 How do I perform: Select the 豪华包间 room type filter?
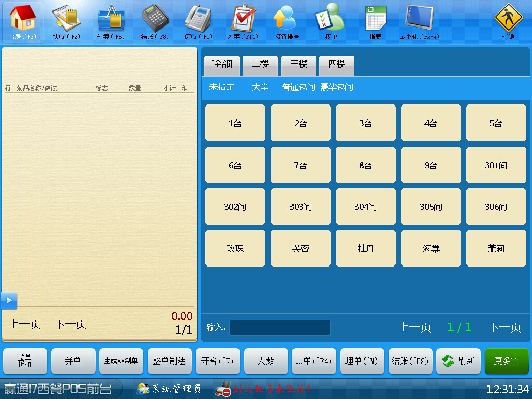tap(336, 87)
